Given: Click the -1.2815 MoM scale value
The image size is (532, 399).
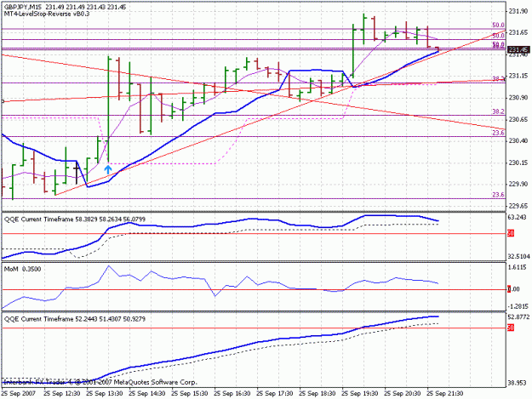Looking at the screenshot, I should click(x=518, y=306).
